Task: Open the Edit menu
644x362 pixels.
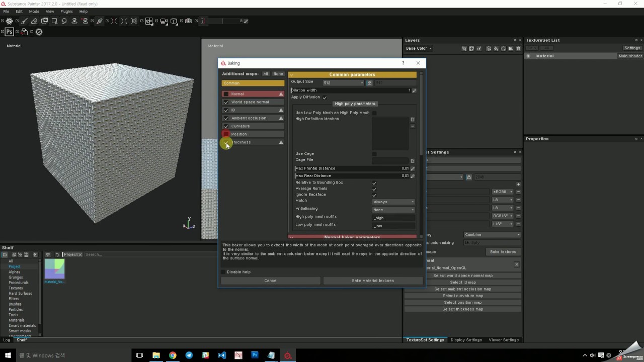Action: (19, 11)
